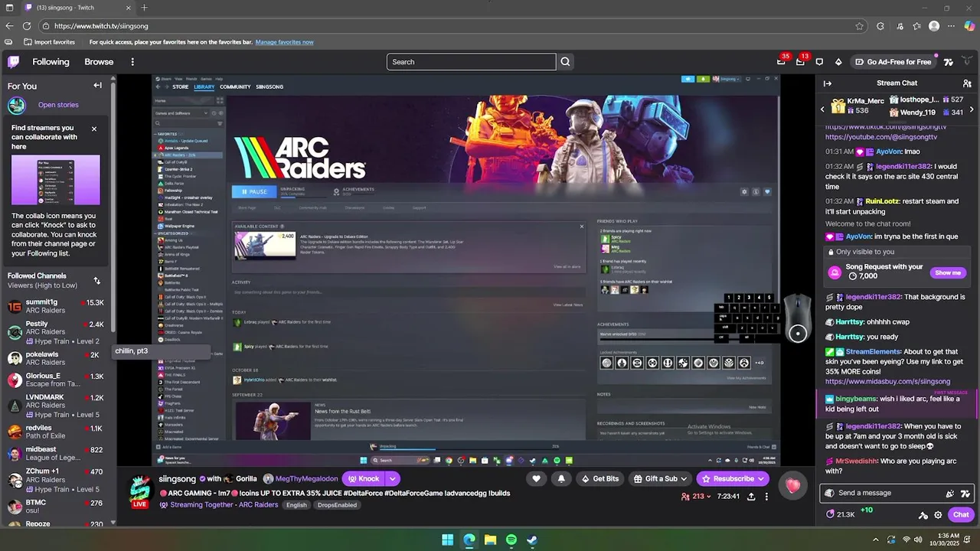Open the Windows Start button

pos(447,540)
